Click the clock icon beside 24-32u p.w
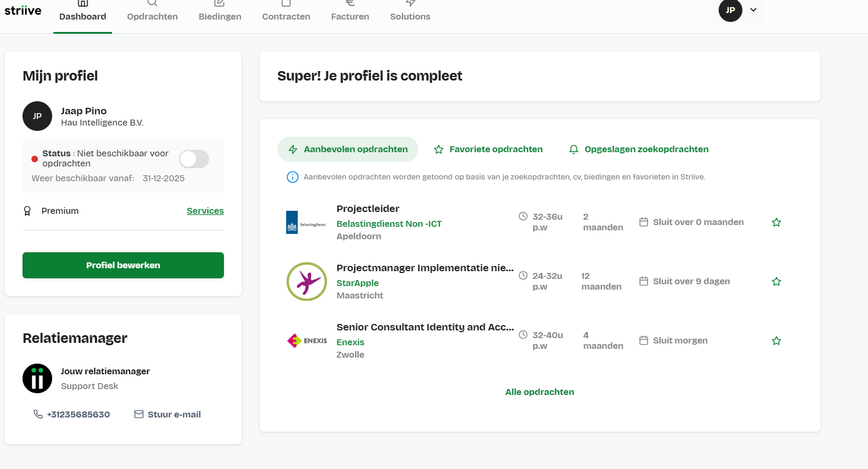This screenshot has width=868, height=469. pyautogui.click(x=523, y=275)
